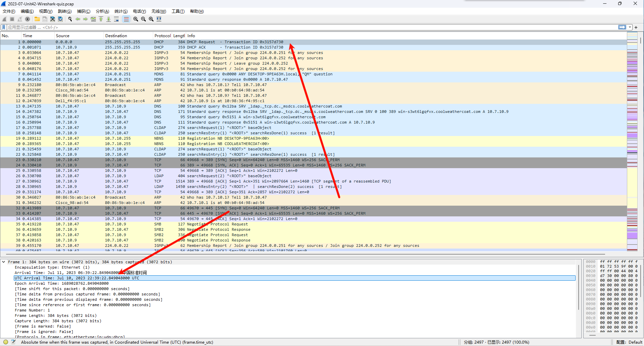Screen dimensions: 644x346
Task: Open the filter apply dropdown arrow
Action: [629, 27]
